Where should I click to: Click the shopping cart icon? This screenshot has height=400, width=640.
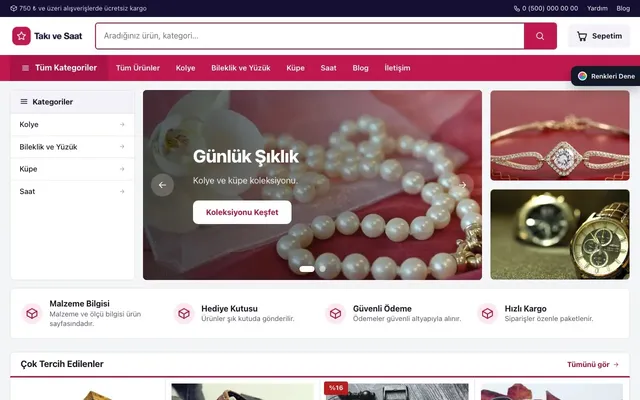582,36
